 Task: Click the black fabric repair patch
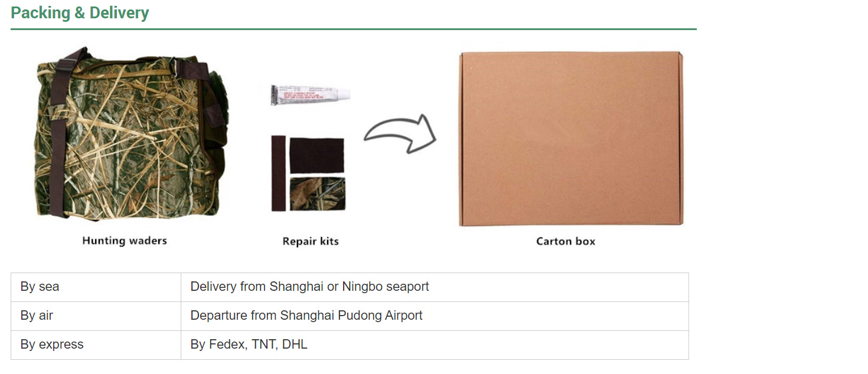317,155
